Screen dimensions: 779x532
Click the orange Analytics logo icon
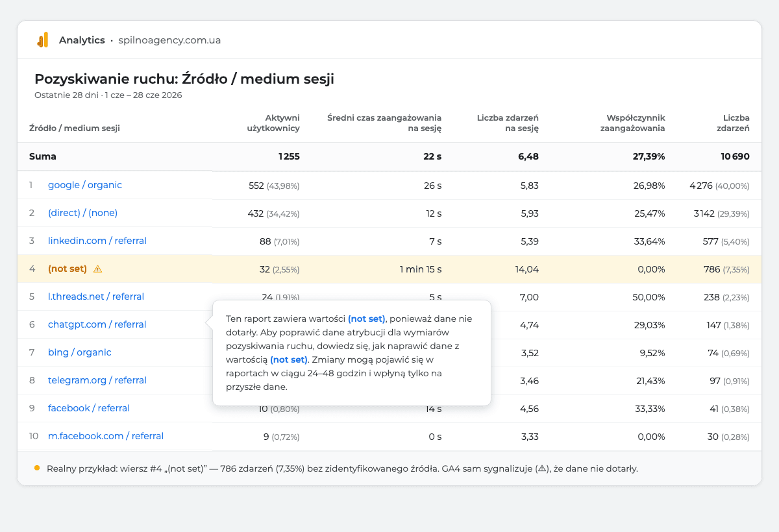[x=43, y=40]
